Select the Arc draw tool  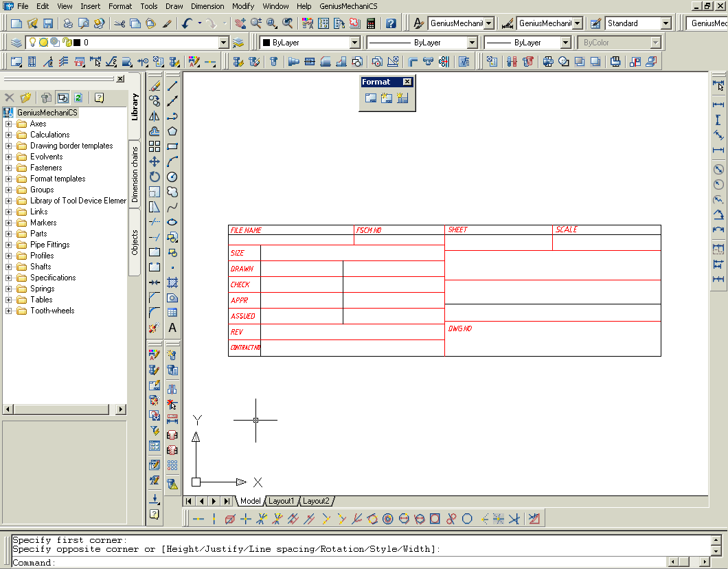(172, 161)
